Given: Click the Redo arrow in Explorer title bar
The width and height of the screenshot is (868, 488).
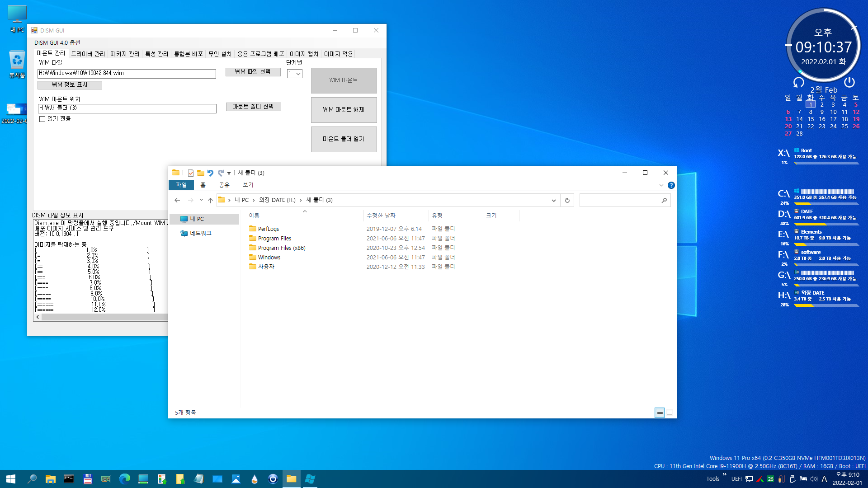Looking at the screenshot, I should click(221, 173).
